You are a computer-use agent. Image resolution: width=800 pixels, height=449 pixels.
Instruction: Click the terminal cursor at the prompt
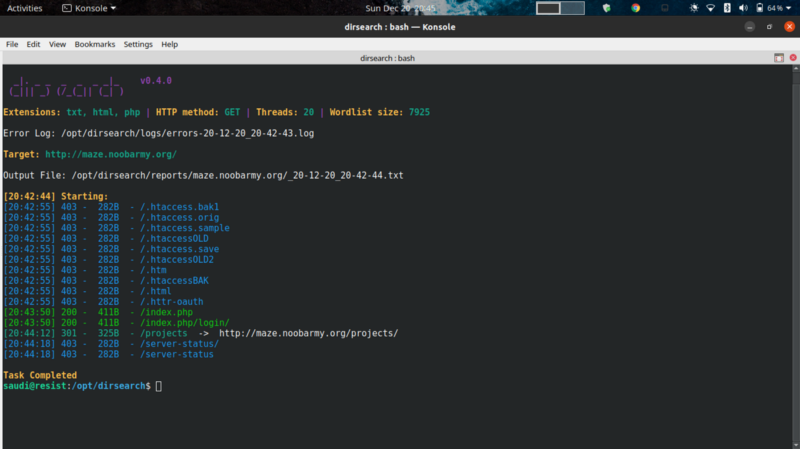[159, 386]
